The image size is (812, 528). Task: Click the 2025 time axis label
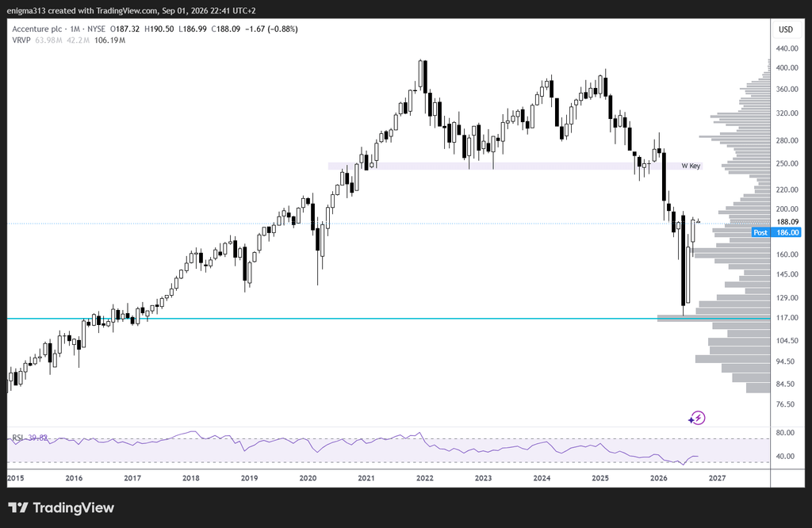click(x=600, y=478)
